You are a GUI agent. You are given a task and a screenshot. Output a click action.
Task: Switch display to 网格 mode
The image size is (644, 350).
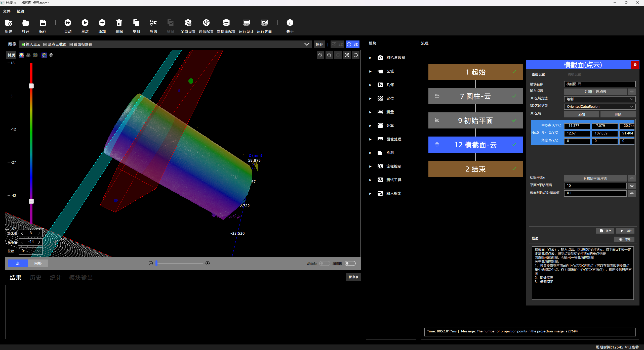point(38,263)
